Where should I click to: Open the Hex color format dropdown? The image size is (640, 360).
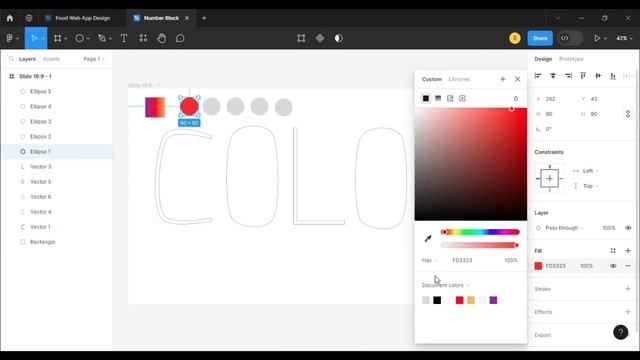tap(429, 260)
